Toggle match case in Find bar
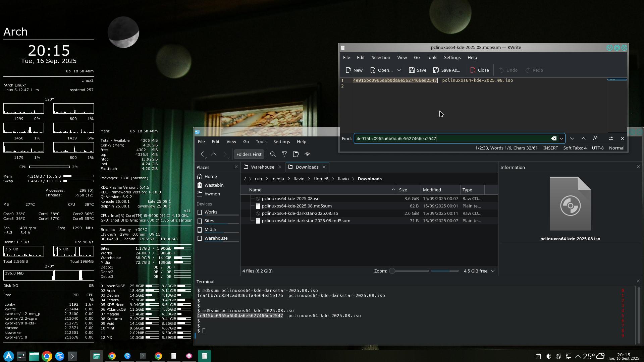 tap(595, 138)
